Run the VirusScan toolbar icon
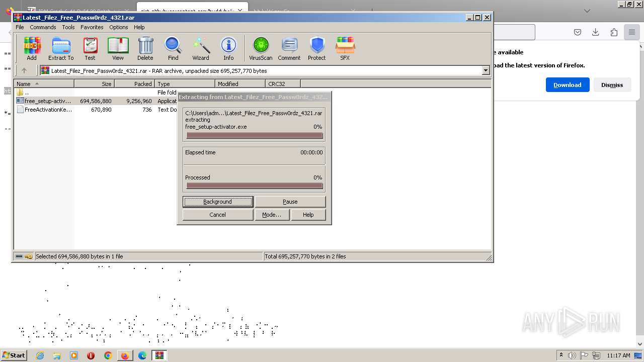644x362 pixels. coord(261,49)
